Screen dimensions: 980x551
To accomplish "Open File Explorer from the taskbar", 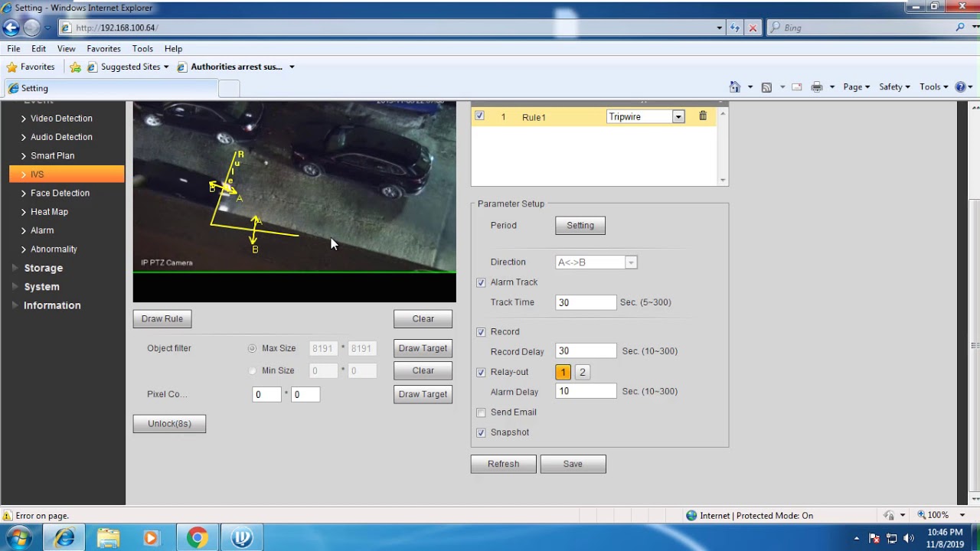I will pos(109,538).
